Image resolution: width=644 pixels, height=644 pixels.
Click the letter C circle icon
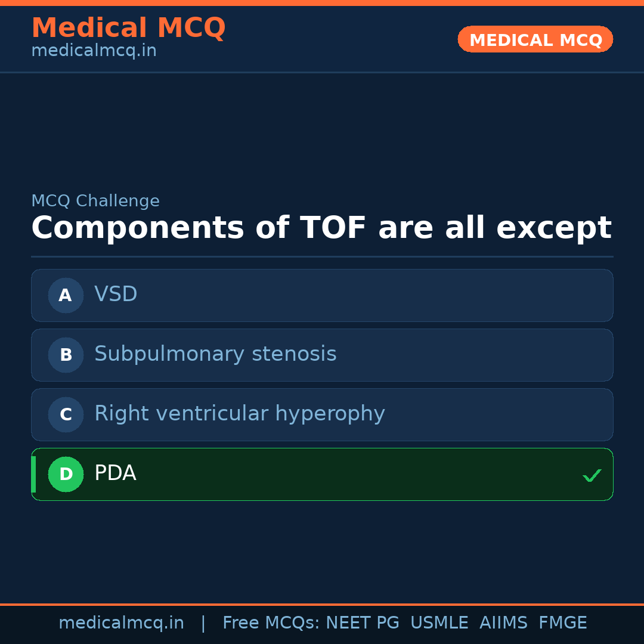[x=66, y=414]
